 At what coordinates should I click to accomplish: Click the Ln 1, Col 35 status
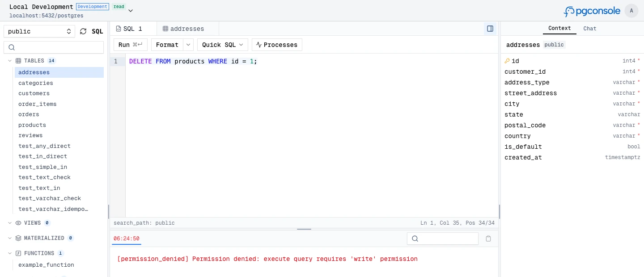(x=458, y=223)
